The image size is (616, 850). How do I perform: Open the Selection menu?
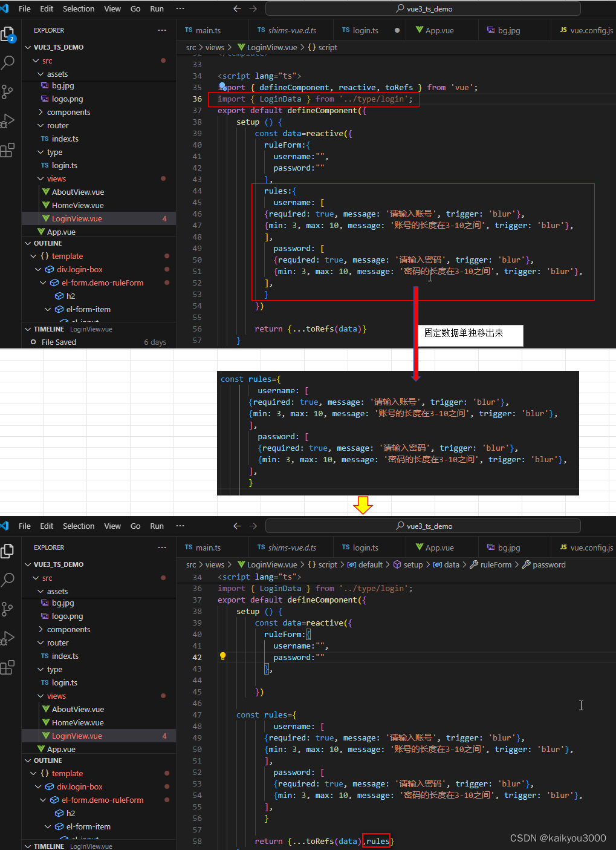coord(78,8)
